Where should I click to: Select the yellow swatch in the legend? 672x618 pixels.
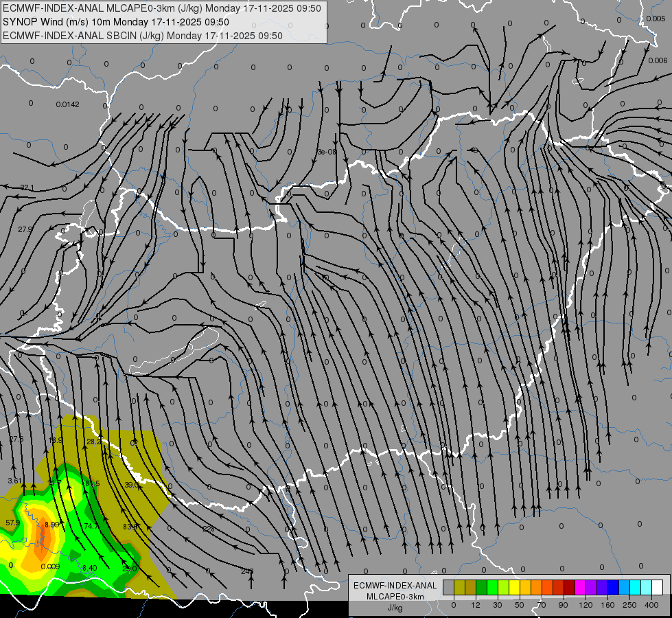tap(514, 587)
